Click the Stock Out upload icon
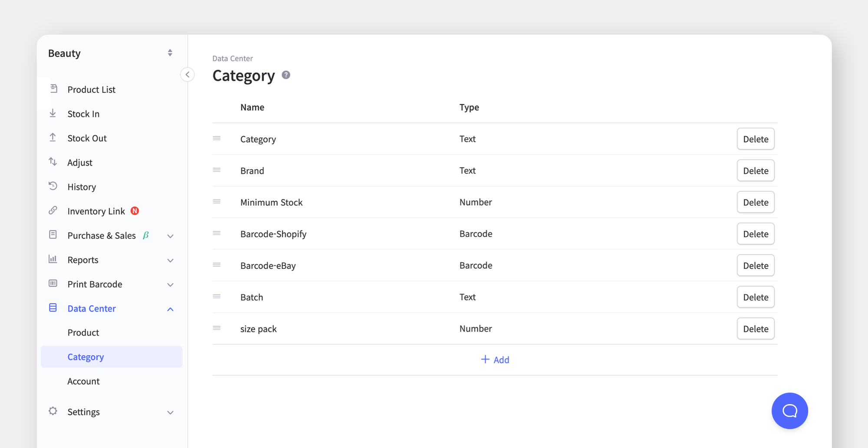 (x=53, y=137)
